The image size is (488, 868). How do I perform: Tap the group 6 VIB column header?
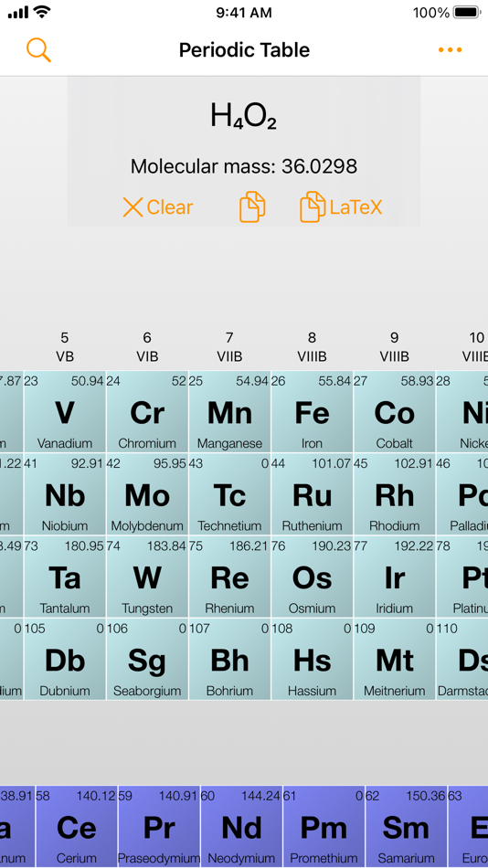(147, 347)
